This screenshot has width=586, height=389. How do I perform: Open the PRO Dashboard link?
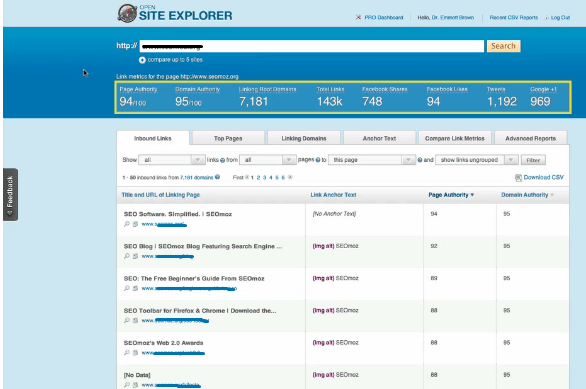pyautogui.click(x=384, y=18)
